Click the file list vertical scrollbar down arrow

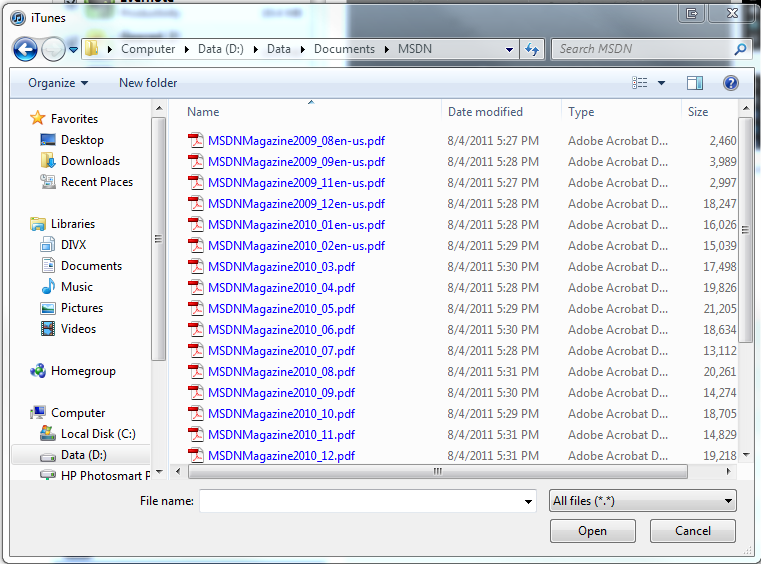(746, 455)
